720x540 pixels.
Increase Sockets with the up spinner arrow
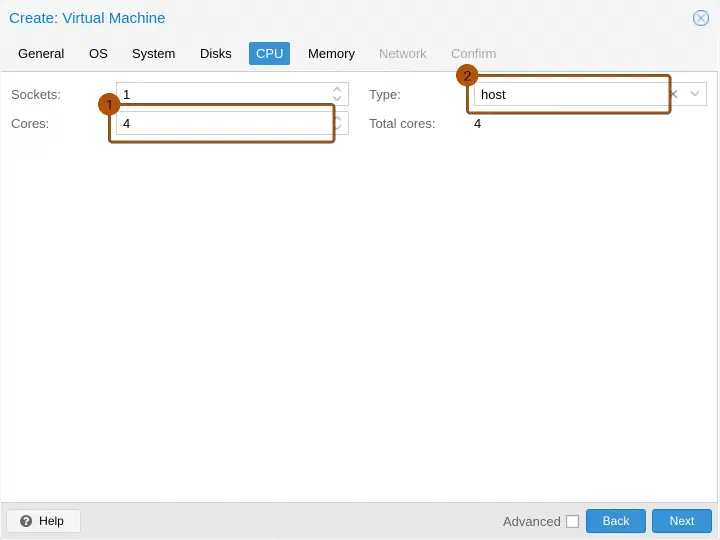[337, 89]
